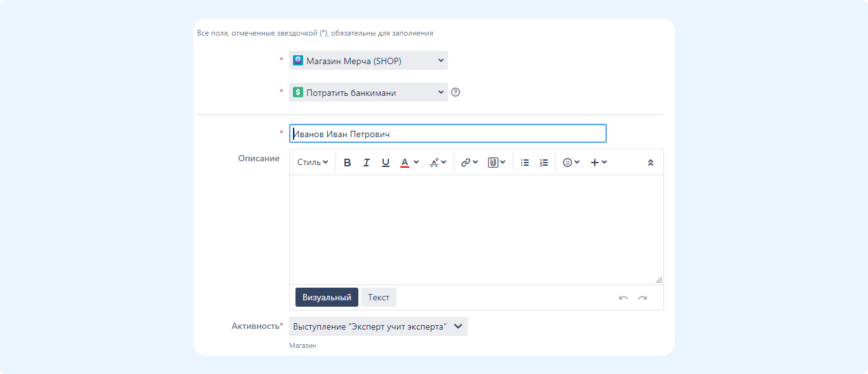Toggle bold formatting in editor toolbar
Image resolution: width=868 pixels, height=374 pixels.
(x=347, y=163)
